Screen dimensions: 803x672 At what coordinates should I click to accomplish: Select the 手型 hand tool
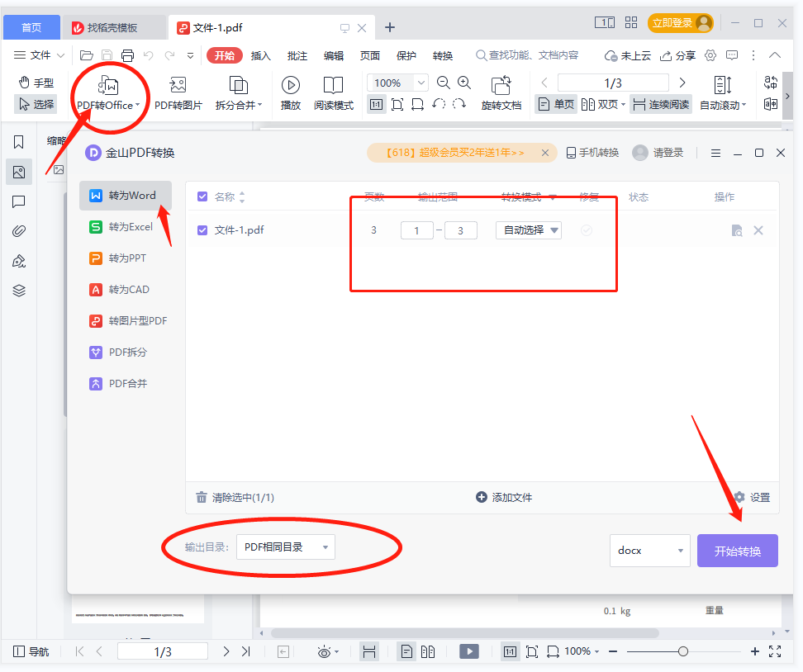click(x=36, y=83)
